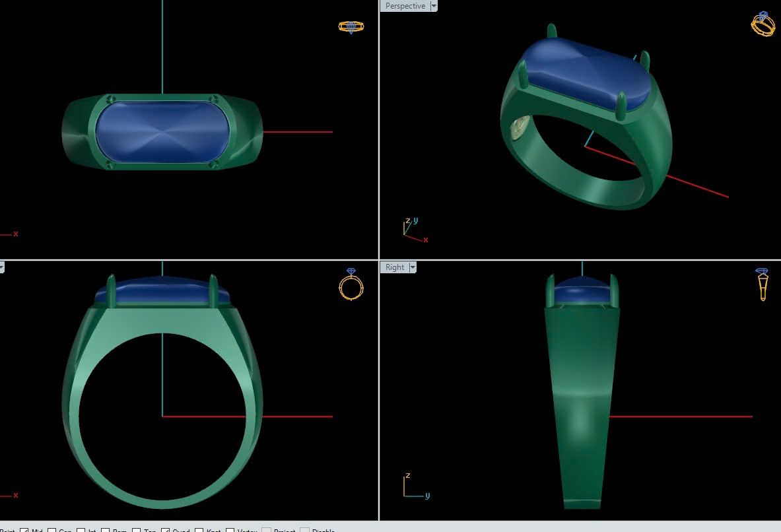Click the Perspective viewport title label
This screenshot has width=781, height=532.
pos(405,6)
